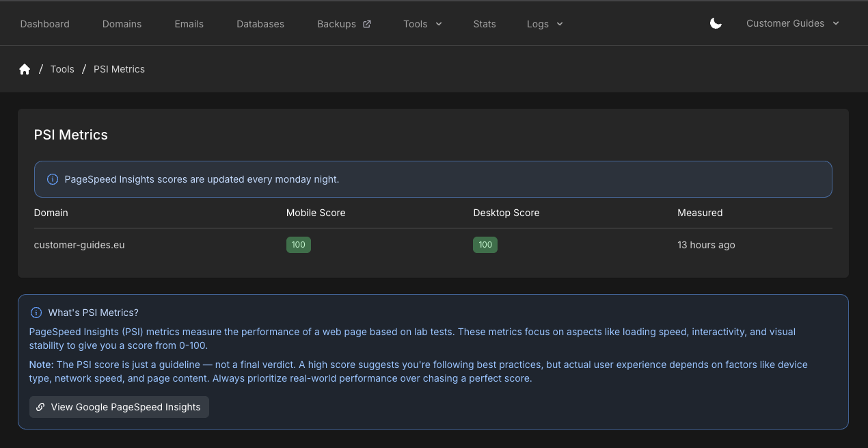Expand the Tools dropdown menu

click(422, 24)
